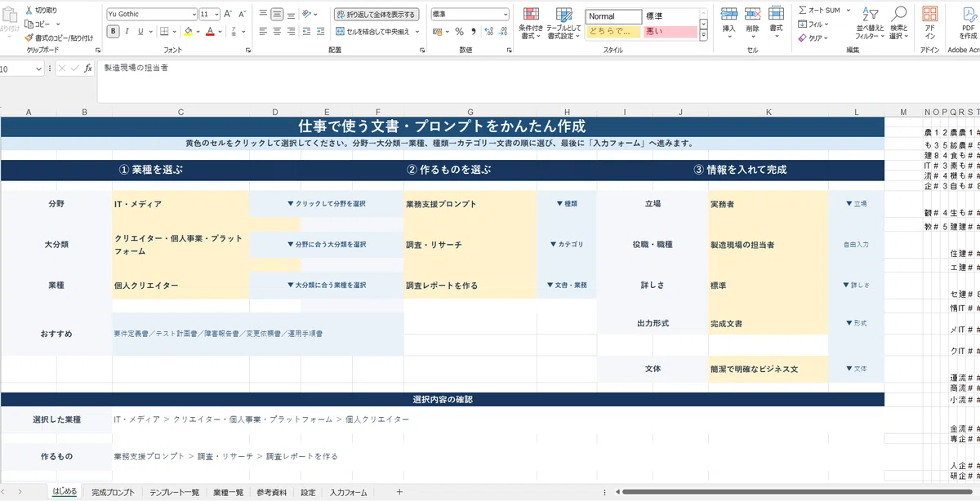Open the borders icon in フォント group
Viewport: 980px width, 501px height.
pyautogui.click(x=164, y=31)
